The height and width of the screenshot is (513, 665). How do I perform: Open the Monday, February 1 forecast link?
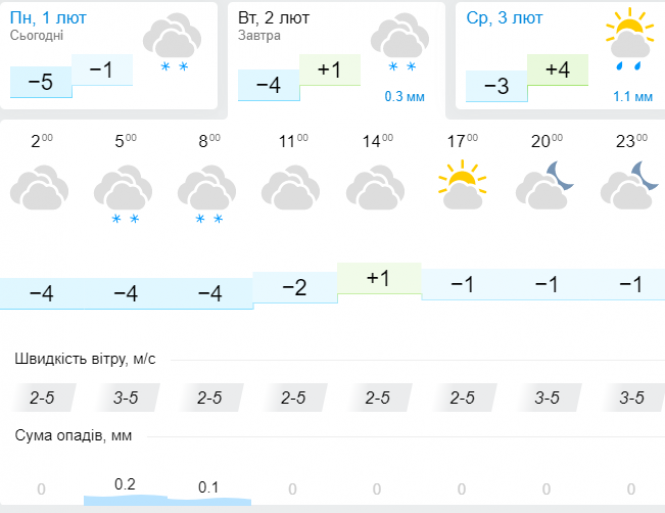(x=46, y=18)
